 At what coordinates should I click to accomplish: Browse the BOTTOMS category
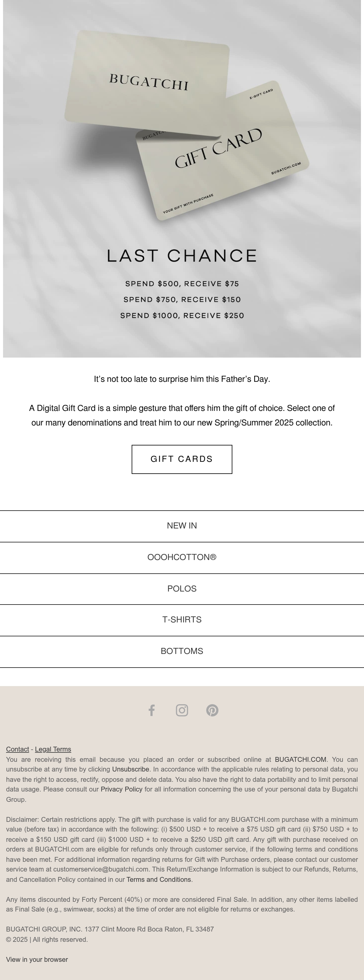point(182,651)
